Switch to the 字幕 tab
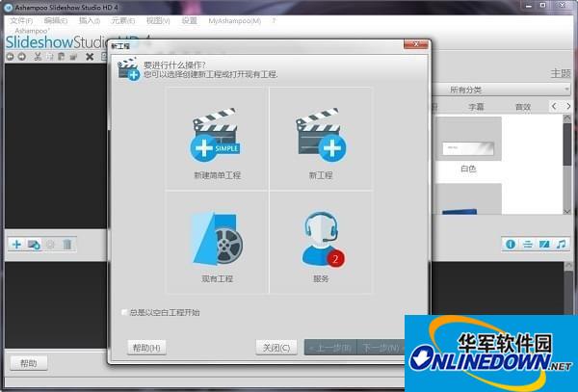Viewport: 578px width, 392px height. click(x=476, y=107)
